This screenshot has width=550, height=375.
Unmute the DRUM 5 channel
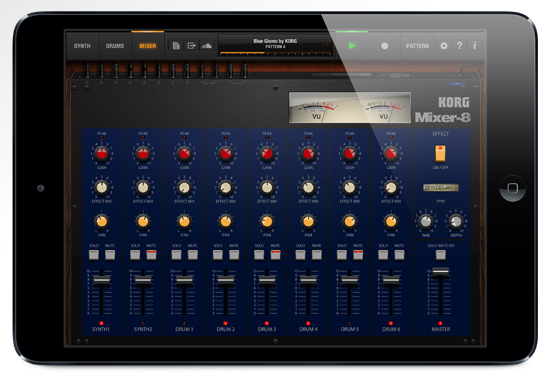358,255
